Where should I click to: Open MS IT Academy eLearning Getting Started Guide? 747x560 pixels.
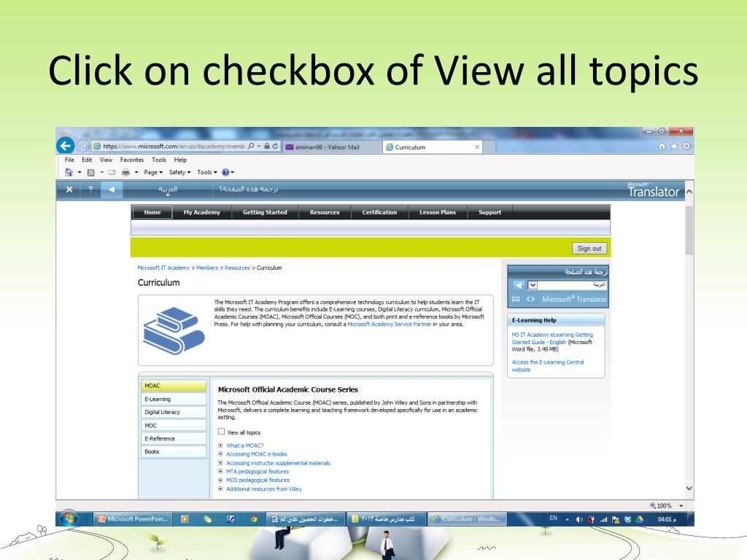click(x=552, y=338)
